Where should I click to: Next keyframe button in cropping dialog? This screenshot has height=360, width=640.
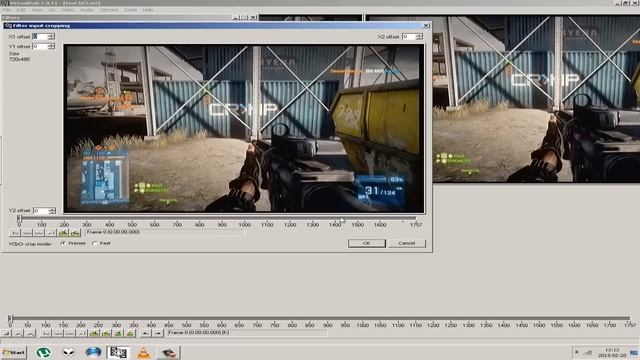pos(75,233)
